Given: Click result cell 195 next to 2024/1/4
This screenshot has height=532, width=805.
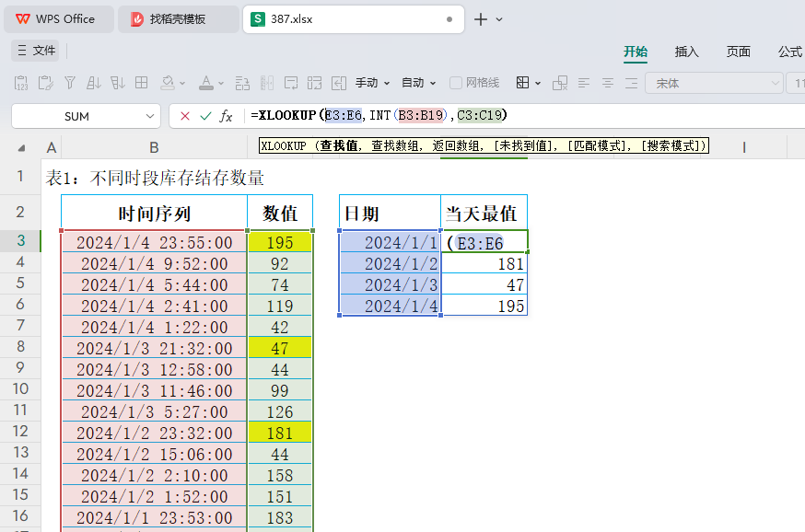Looking at the screenshot, I should [x=484, y=306].
